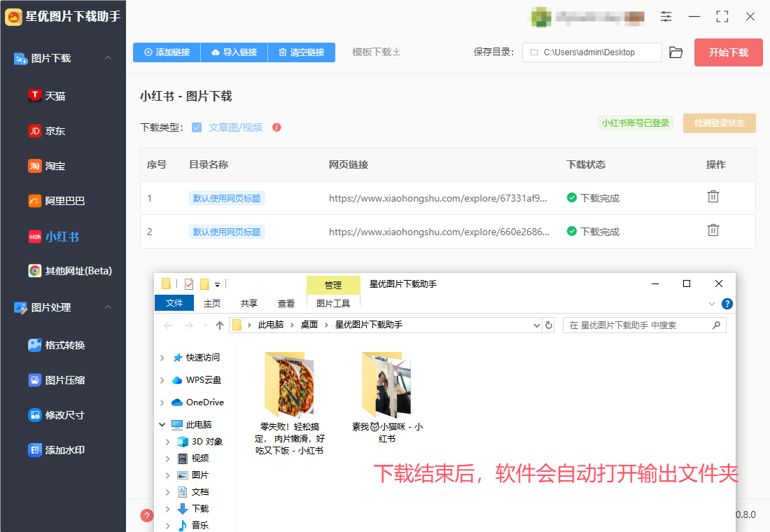Click the 模板下载 link
This screenshot has width=770, height=532.
(x=376, y=52)
